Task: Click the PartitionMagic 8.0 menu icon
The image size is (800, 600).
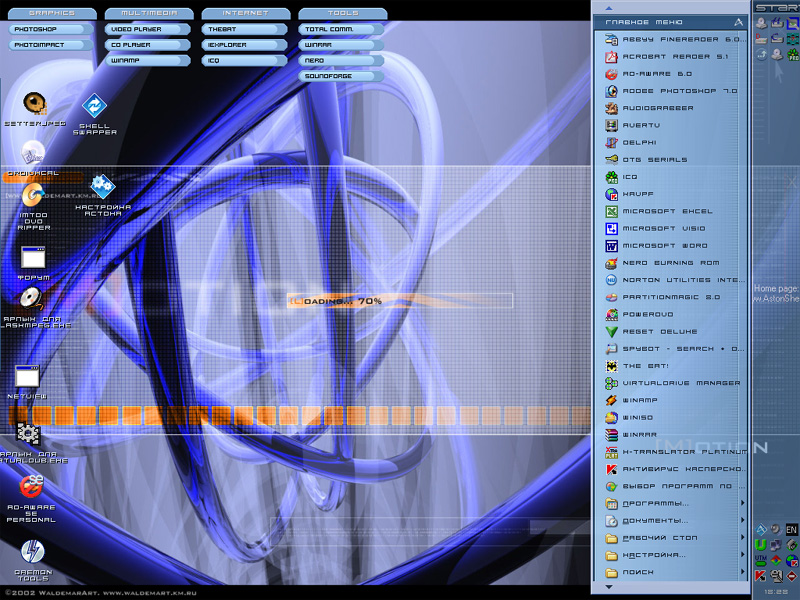Action: pos(611,297)
